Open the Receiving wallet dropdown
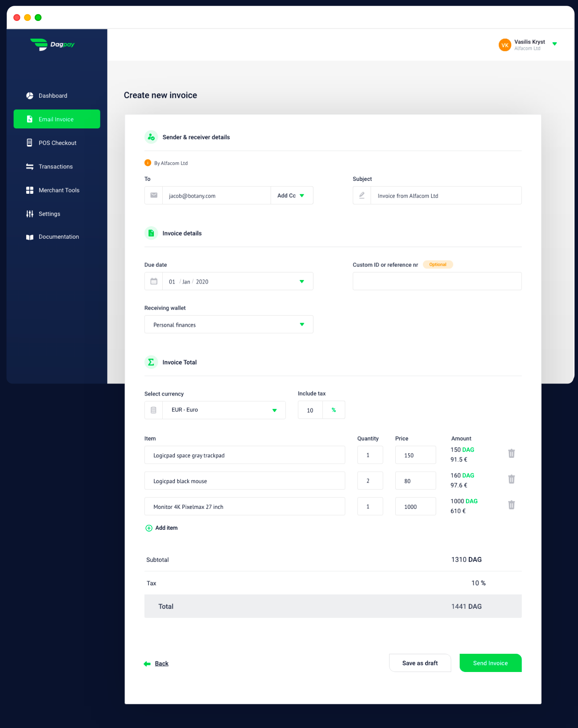Viewport: 578px width, 728px height. pyautogui.click(x=302, y=324)
